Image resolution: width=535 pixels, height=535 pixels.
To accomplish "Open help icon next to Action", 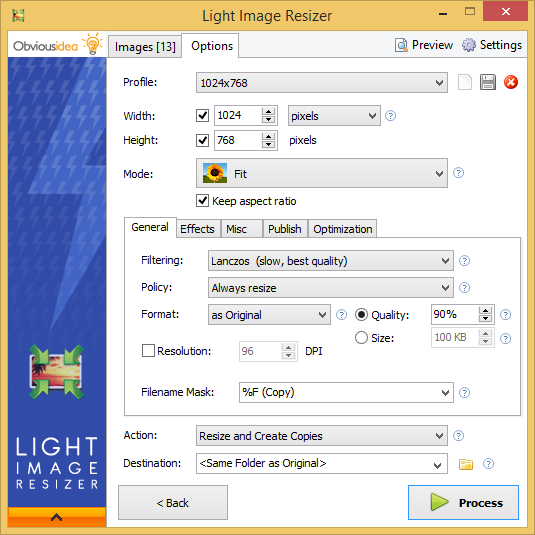I will 458,436.
